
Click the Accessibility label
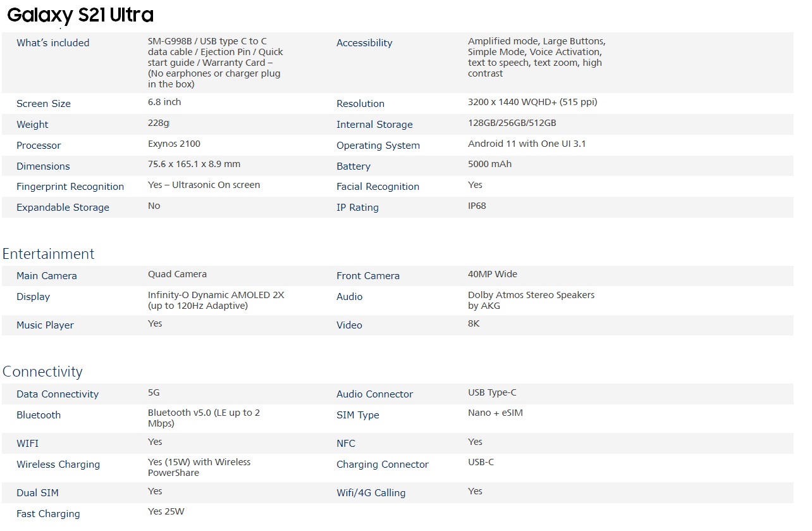(x=364, y=43)
